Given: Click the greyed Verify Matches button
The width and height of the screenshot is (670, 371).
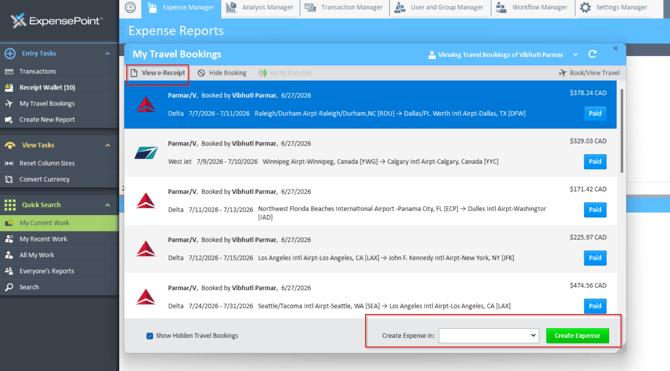Looking at the screenshot, I should pyautogui.click(x=285, y=73).
